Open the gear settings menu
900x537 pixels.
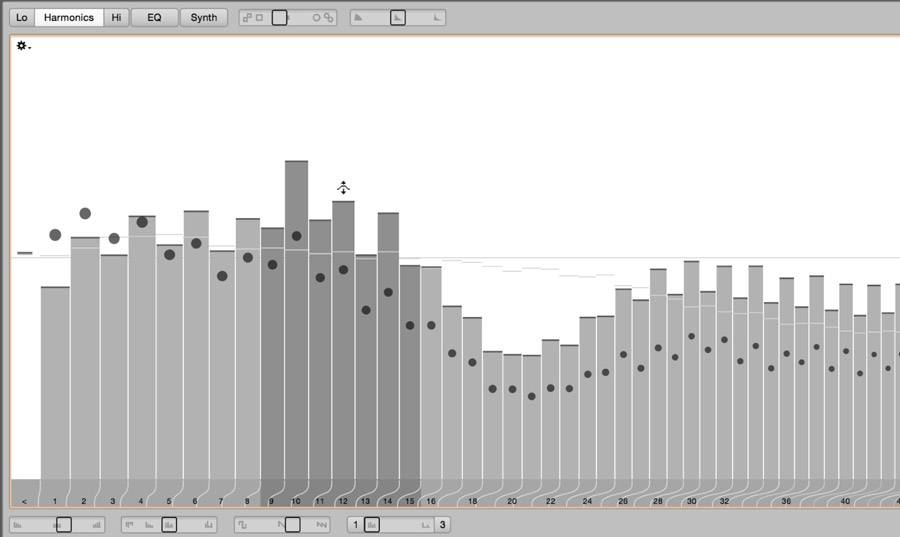[22, 46]
